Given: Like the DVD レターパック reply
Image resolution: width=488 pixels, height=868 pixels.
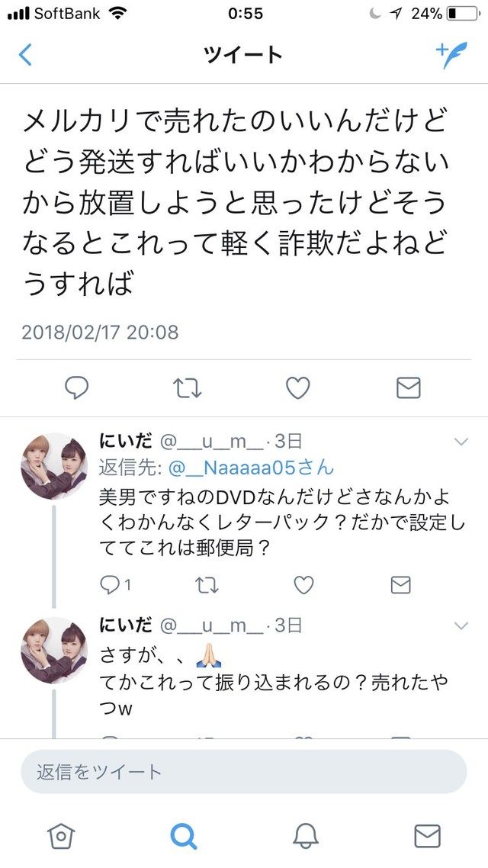Looking at the screenshot, I should 303,585.
